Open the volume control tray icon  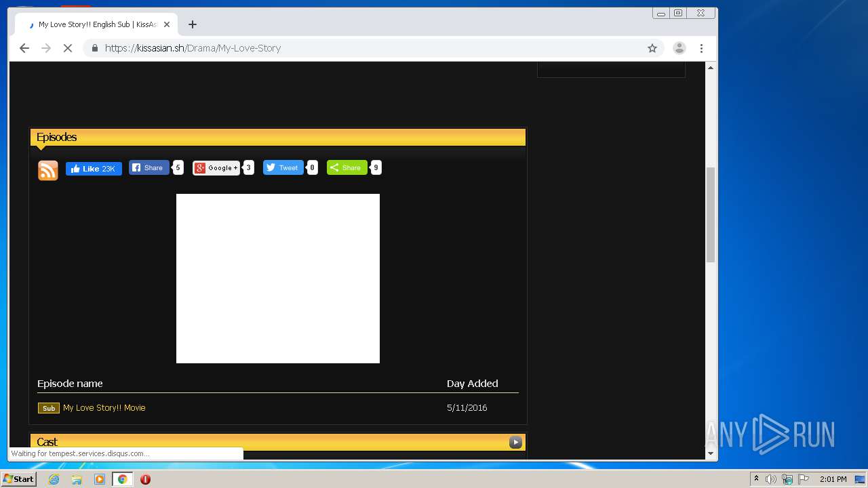tap(771, 479)
